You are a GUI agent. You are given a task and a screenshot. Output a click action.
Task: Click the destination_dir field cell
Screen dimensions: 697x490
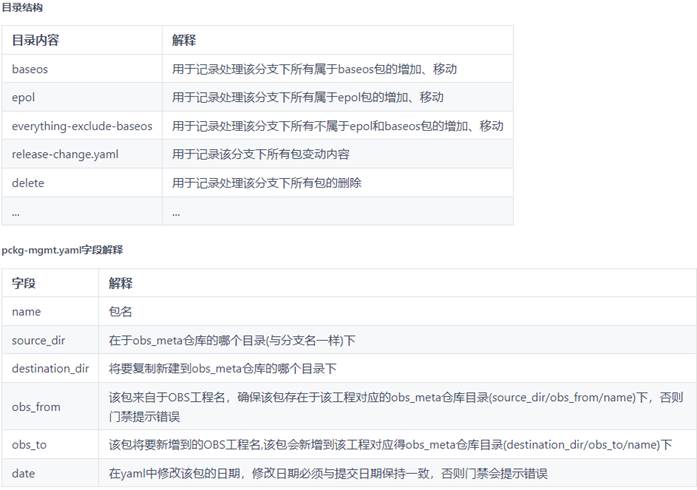pyautogui.click(x=50, y=368)
